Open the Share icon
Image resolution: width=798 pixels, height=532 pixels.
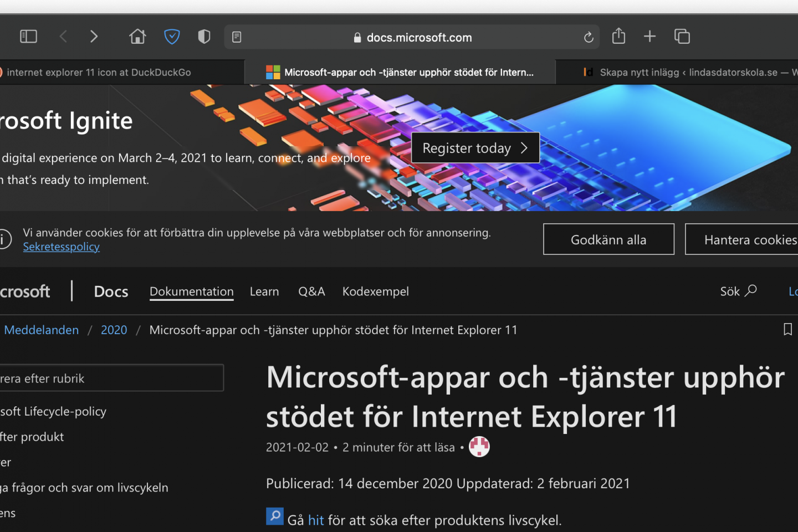pos(618,36)
